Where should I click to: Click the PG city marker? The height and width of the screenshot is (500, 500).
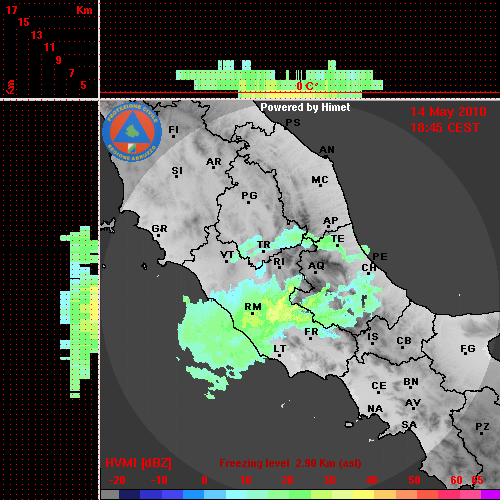coord(249,197)
